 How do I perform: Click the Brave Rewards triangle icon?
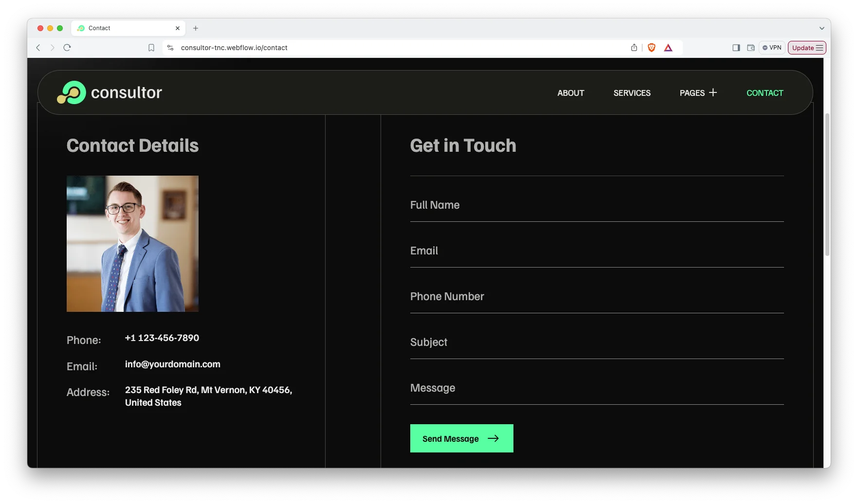pos(668,48)
